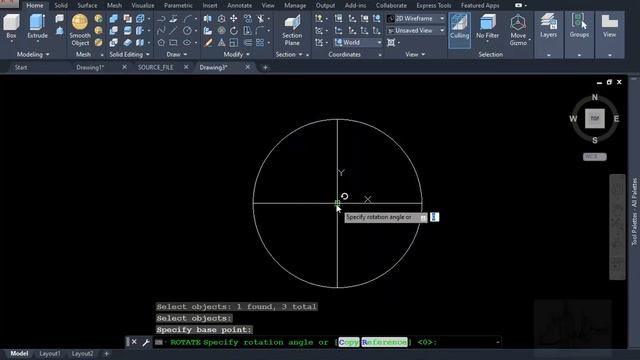640x360 pixels.
Task: Open the Tool Palettes side bar
Action: 634,211
